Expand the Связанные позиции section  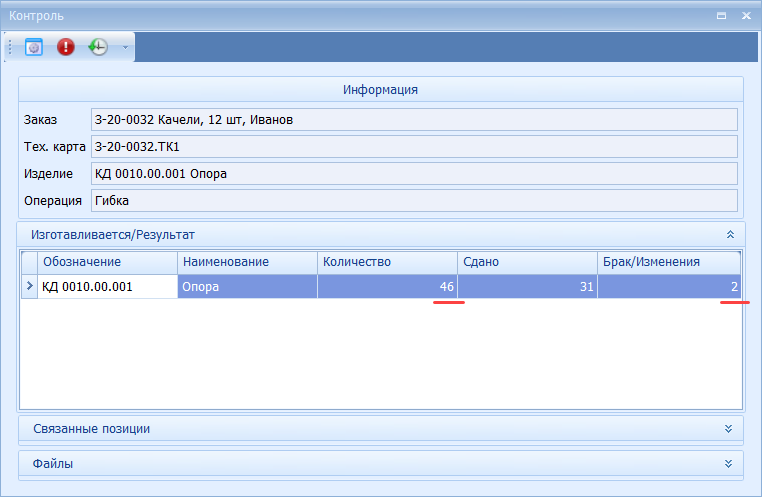point(729,429)
